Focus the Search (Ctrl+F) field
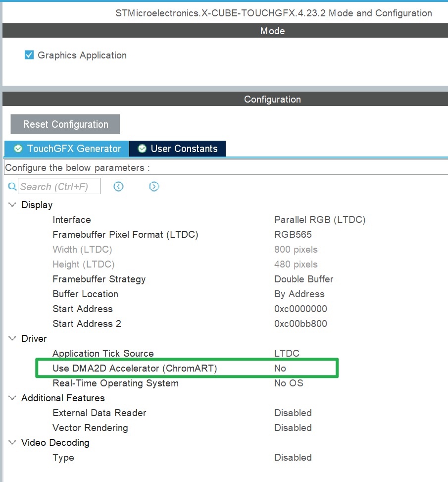Screen dimensions: 448x482 pos(59,186)
